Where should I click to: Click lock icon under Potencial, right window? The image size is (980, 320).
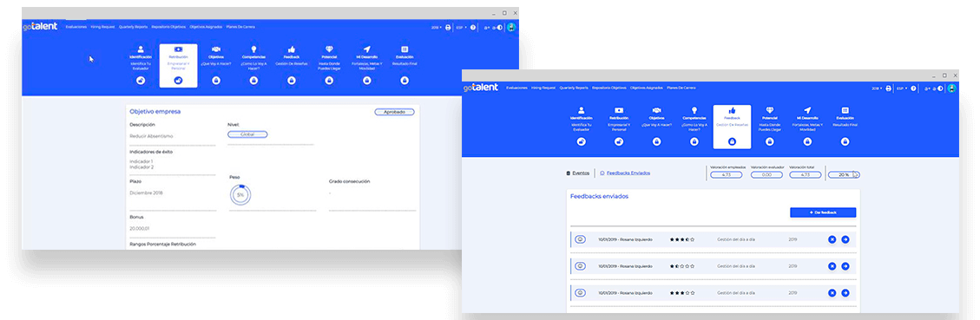(769, 142)
